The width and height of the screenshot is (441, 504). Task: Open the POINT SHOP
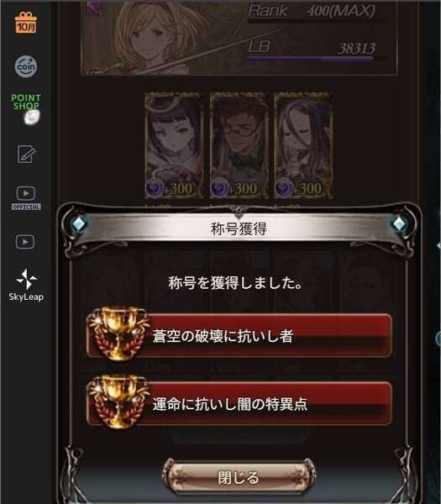[26, 108]
